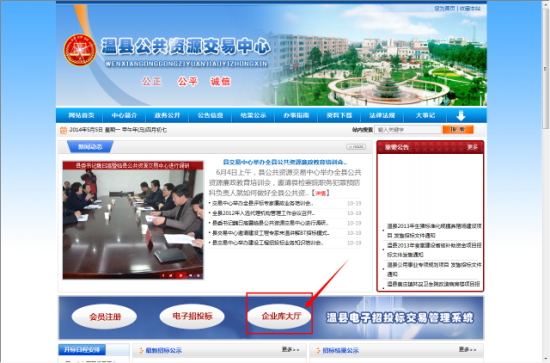Open announcement 温县公用事业专项规划项目
This screenshot has height=363, width=550.
(x=434, y=269)
